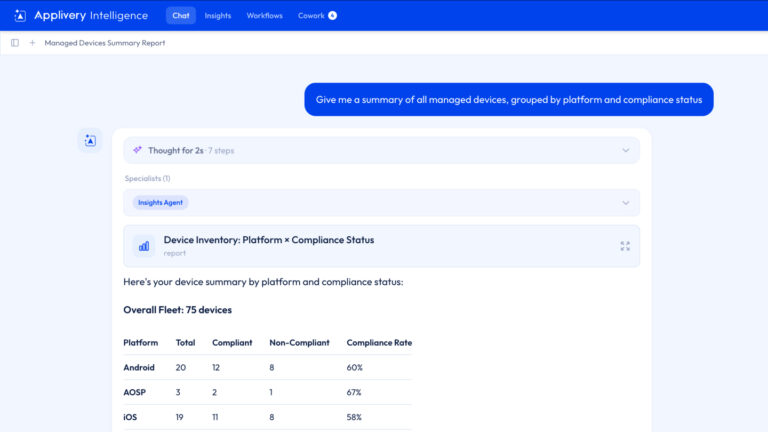This screenshot has height=432, width=768.
Task: Select the user prompt message bubble
Action: (509, 99)
